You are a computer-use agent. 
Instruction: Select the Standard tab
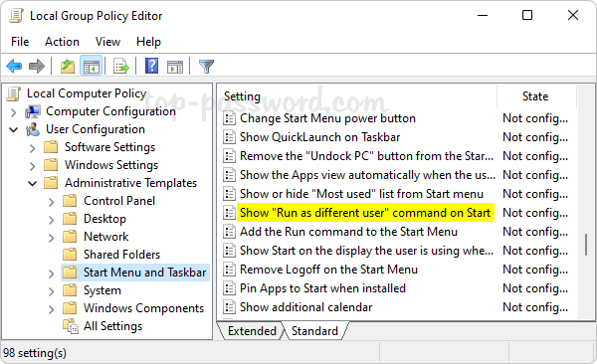(x=314, y=331)
